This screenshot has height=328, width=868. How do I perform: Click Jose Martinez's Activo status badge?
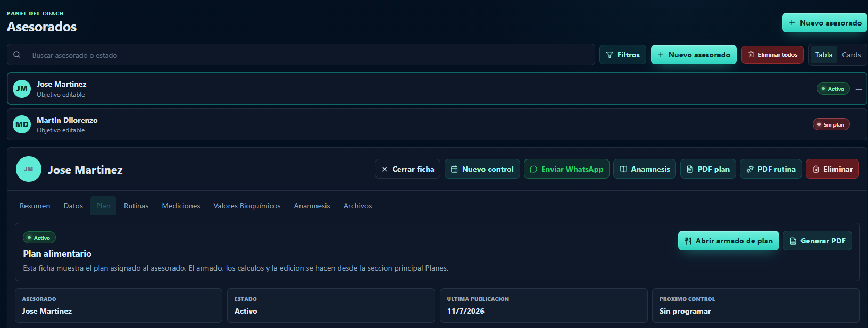(x=833, y=89)
